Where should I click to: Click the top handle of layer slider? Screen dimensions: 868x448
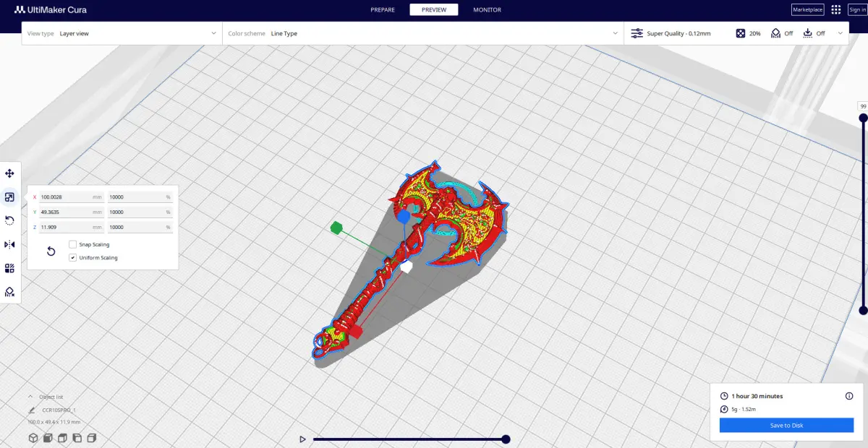pos(863,118)
